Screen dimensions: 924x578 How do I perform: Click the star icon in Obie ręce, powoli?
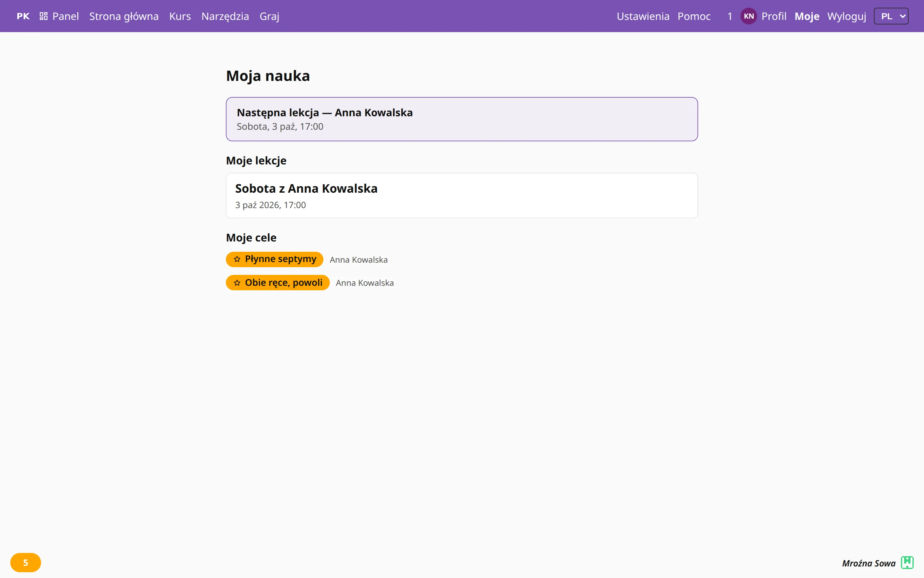237,283
